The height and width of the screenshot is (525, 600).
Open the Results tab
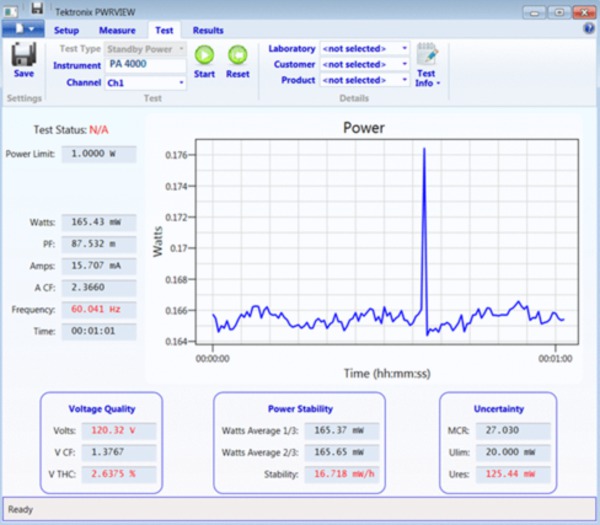pyautogui.click(x=208, y=30)
